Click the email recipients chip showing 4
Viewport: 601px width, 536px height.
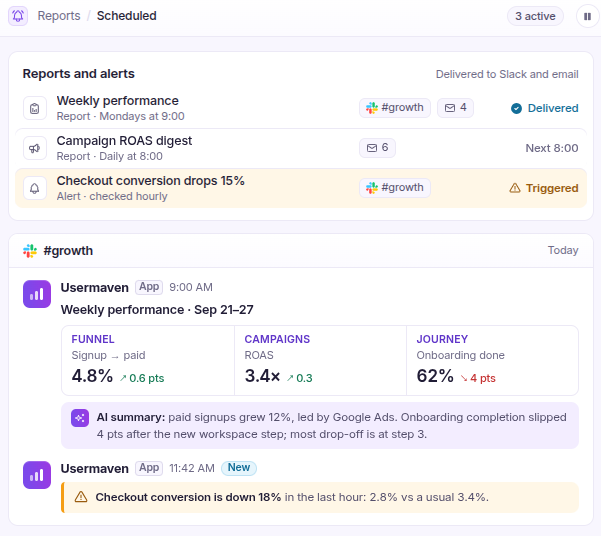(455, 108)
